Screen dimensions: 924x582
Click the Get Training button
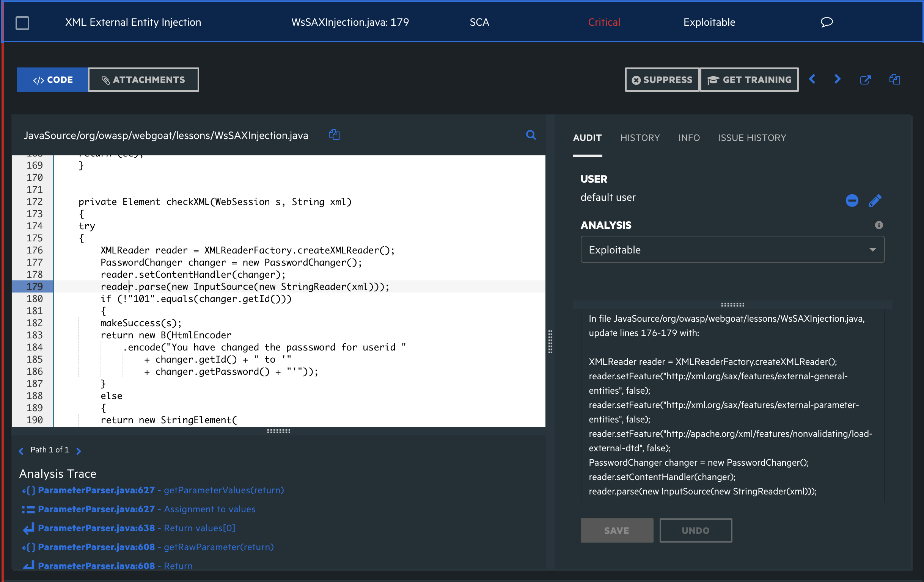click(749, 80)
